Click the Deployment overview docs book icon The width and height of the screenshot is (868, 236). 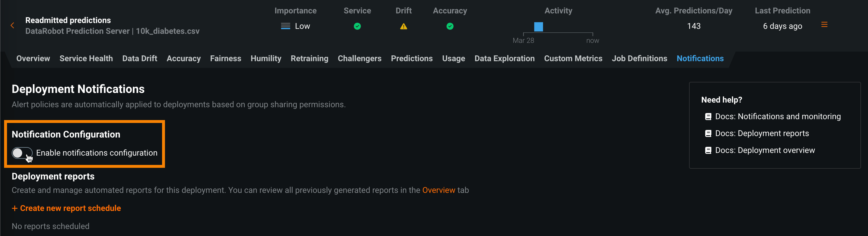[x=708, y=151]
